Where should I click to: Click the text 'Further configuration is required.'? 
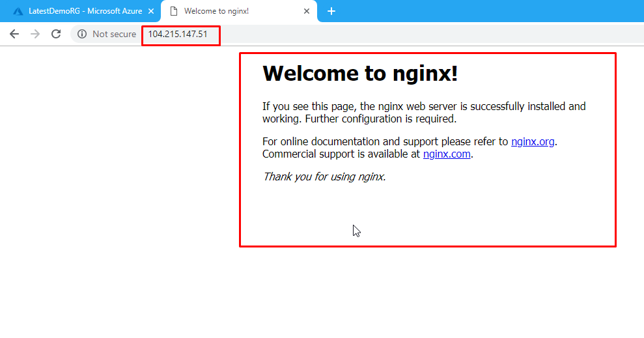pos(381,119)
